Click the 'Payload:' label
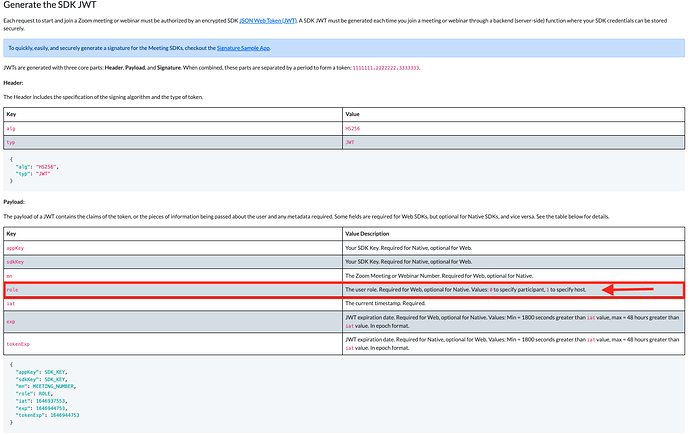Image resolution: width=690 pixels, height=435 pixels. (14, 202)
